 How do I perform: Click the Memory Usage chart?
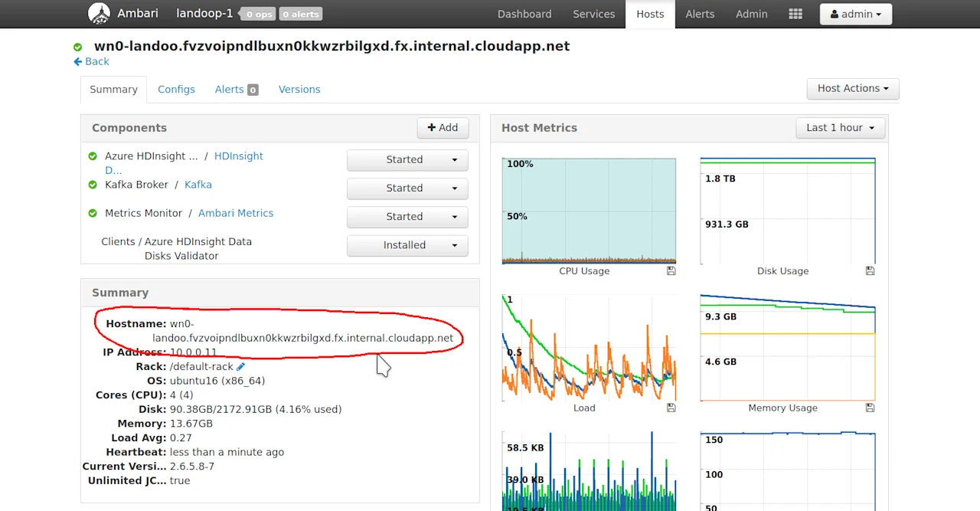[x=788, y=348]
